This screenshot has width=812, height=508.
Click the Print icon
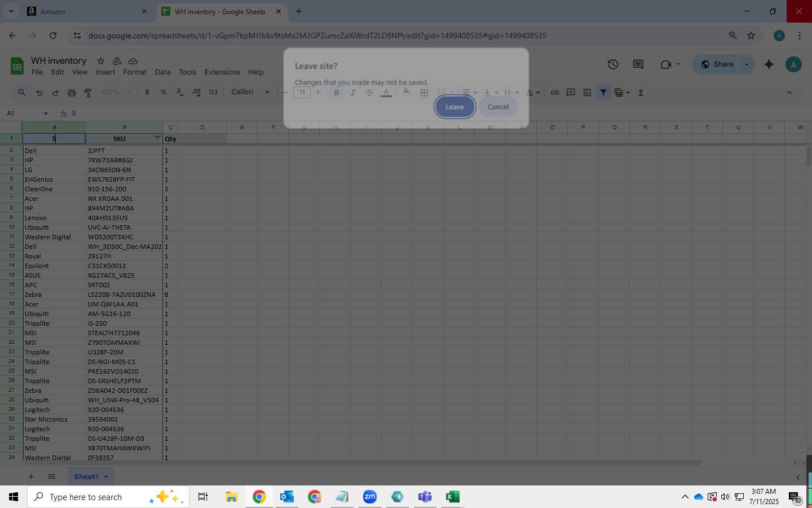[x=72, y=93]
